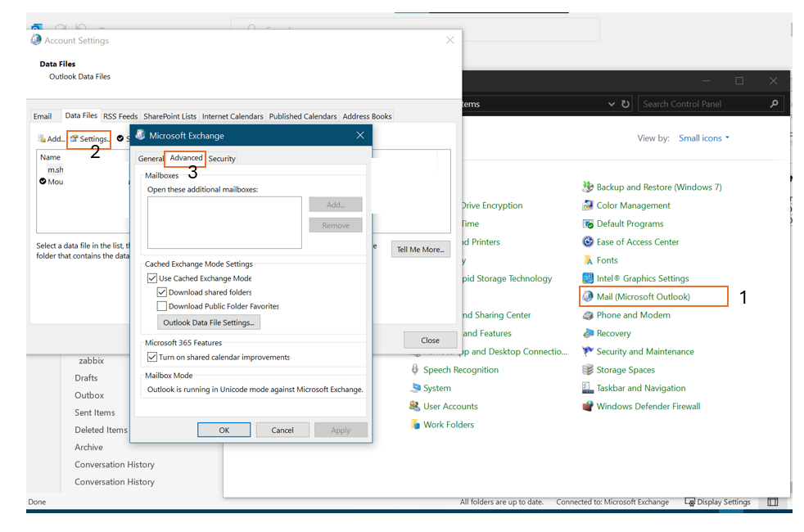The width and height of the screenshot is (804, 532).
Task: Close the Microsoft Exchange dialog
Action: (x=360, y=135)
